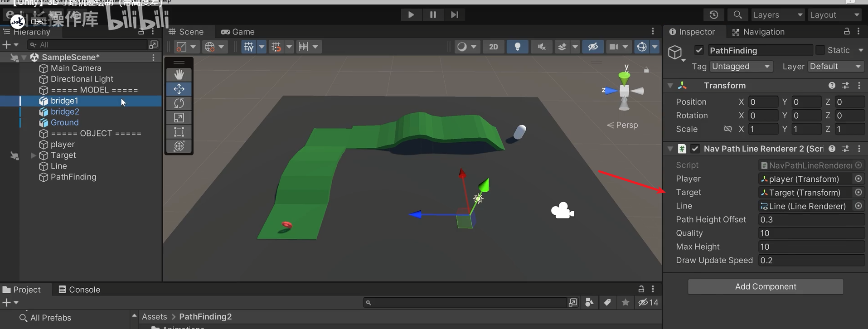
Task: Click the PathFinding2 breadcrumb folder
Action: (205, 317)
